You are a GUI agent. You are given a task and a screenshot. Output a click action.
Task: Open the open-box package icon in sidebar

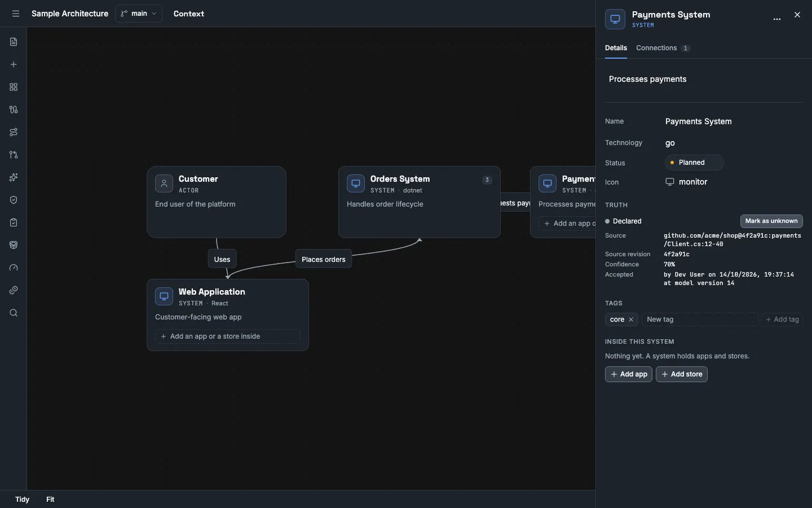(14, 245)
